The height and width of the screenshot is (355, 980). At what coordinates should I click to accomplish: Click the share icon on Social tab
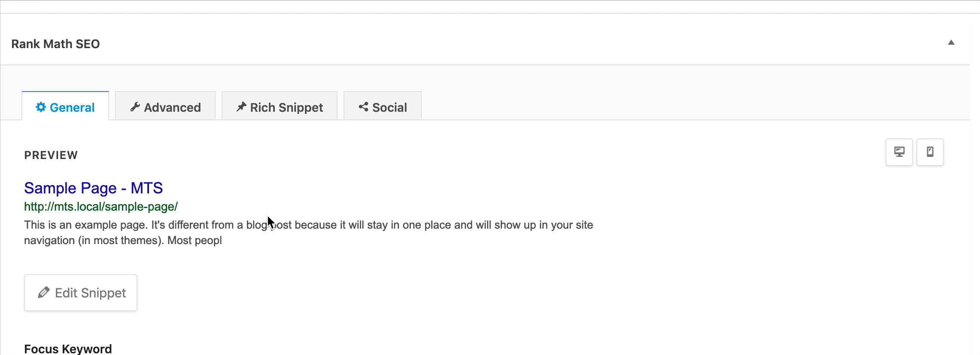363,107
